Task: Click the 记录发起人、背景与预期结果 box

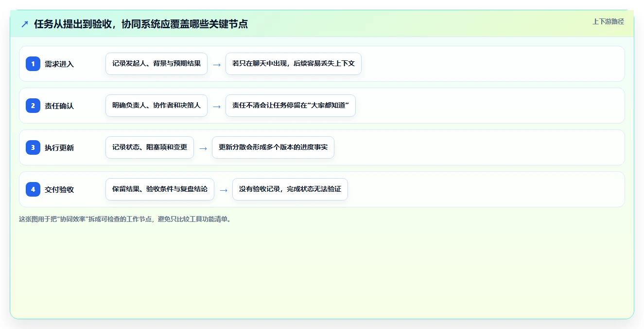Action: pyautogui.click(x=157, y=64)
